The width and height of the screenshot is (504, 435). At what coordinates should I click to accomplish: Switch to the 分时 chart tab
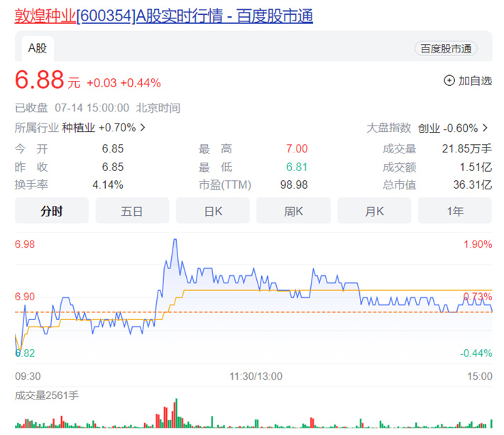51,211
